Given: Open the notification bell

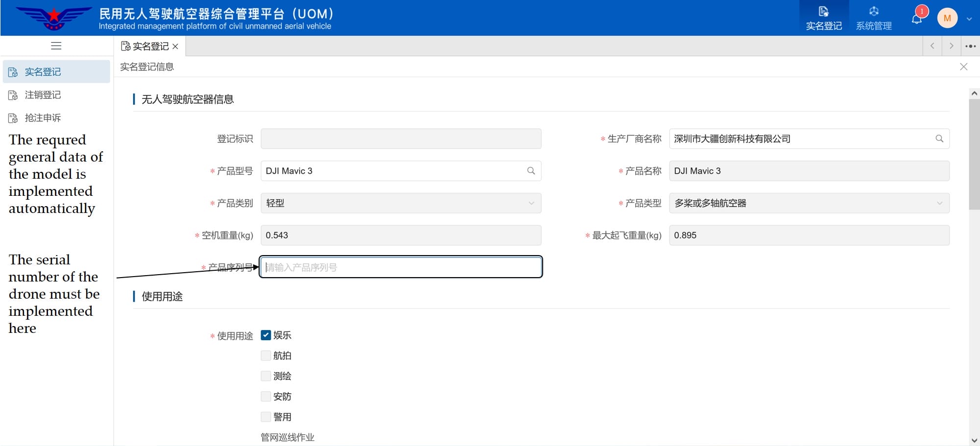Looking at the screenshot, I should click(x=917, y=18).
